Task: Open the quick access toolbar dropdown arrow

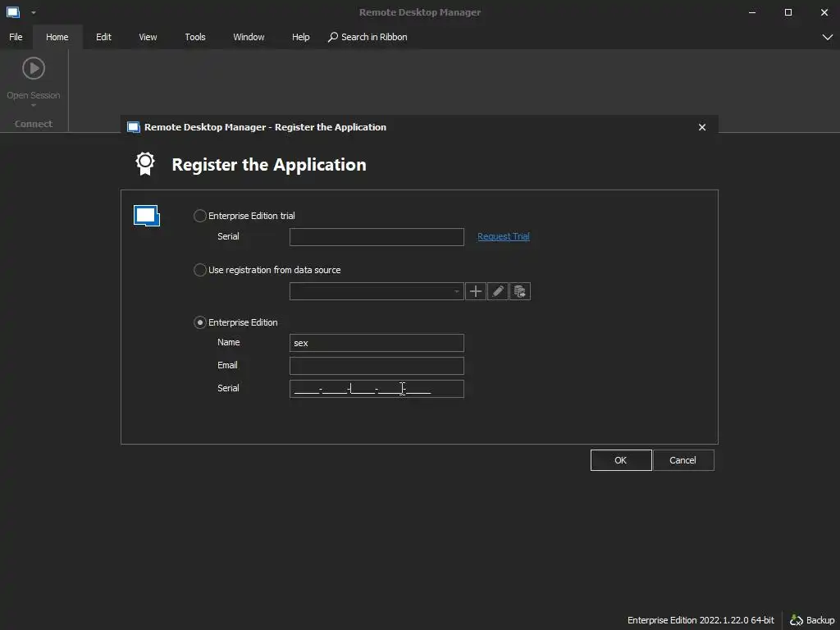Action: pos(33,12)
